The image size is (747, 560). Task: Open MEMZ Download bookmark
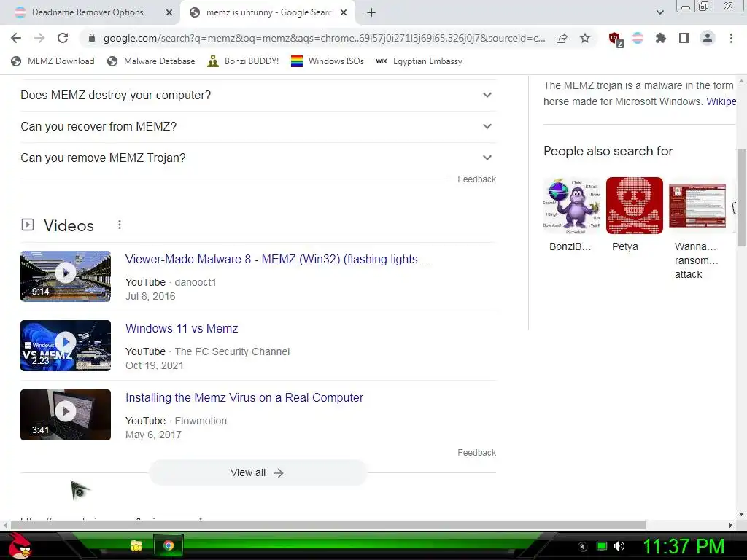point(53,61)
